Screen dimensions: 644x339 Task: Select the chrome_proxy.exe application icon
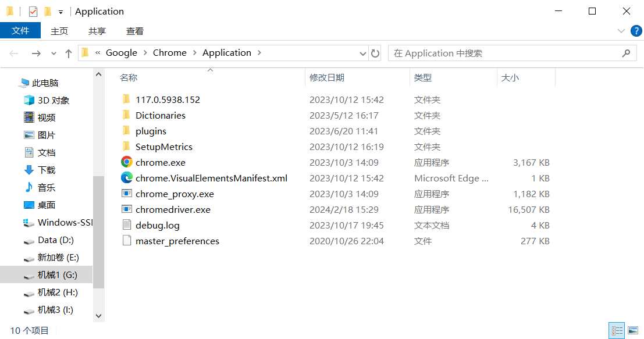click(126, 193)
